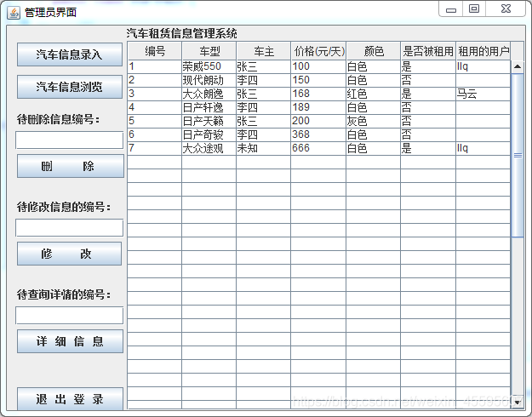Maximize the 管理员界面 window
Image resolution: width=532 pixels, height=417 pixels.
coord(474,9)
